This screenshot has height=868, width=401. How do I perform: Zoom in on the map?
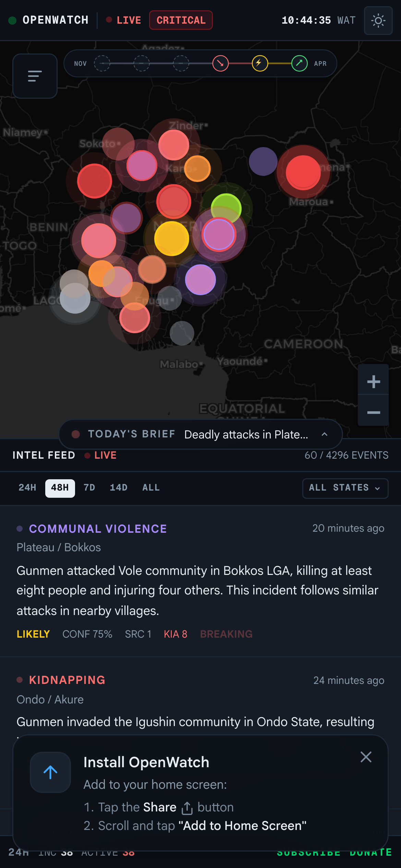(x=373, y=381)
